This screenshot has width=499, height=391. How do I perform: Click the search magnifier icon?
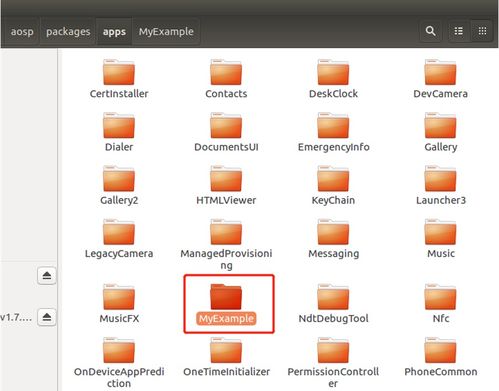click(430, 31)
